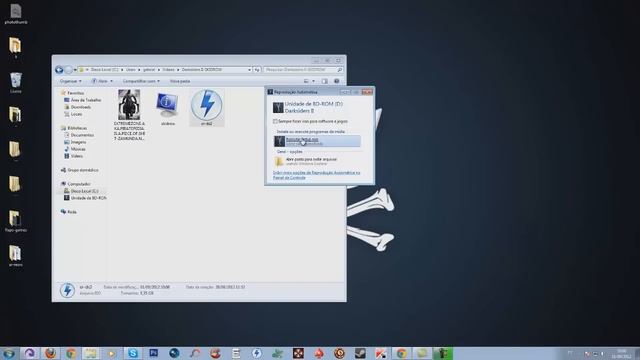Select 'Disco Local (C:)' in the breadcrumb
This screenshot has height=360, width=640.
coord(104,70)
